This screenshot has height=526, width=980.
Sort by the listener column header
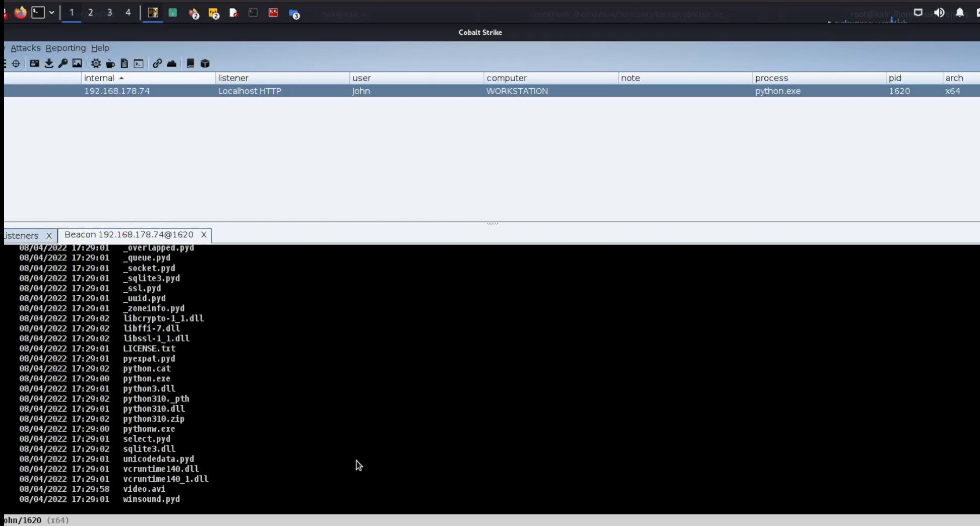coord(282,78)
